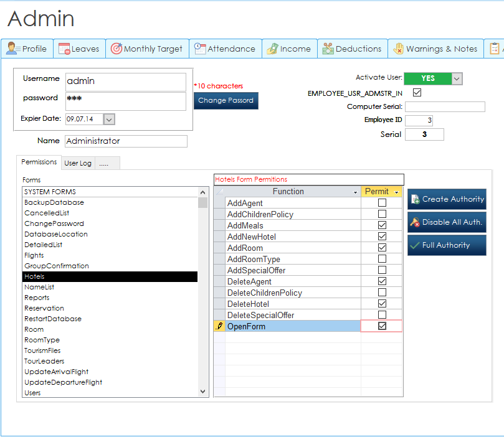Select Reservation in Forms list
504x437 pixels.
click(110, 309)
